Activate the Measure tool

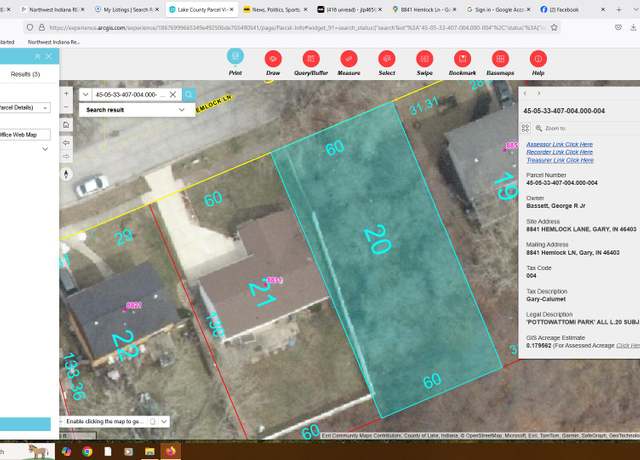point(349,59)
